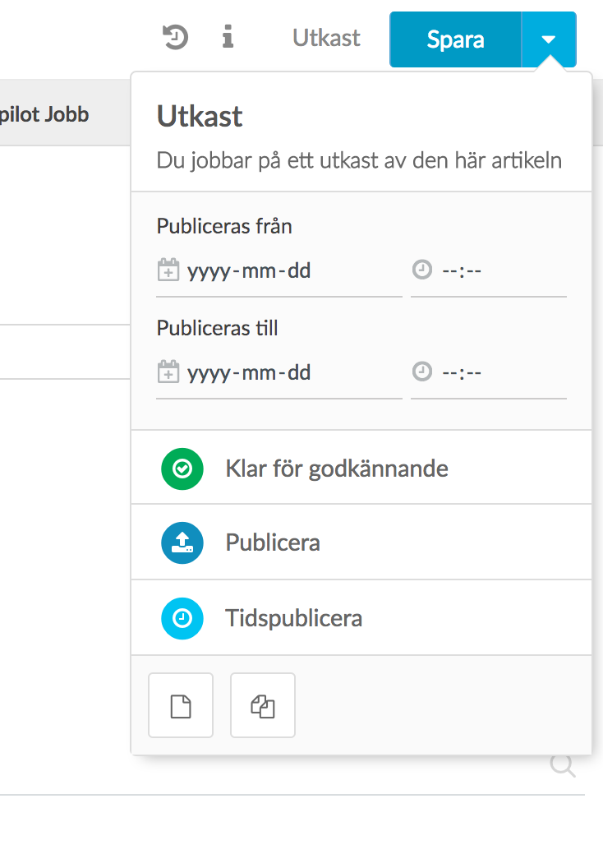Click the blue Publicera upload icon

[182, 542]
